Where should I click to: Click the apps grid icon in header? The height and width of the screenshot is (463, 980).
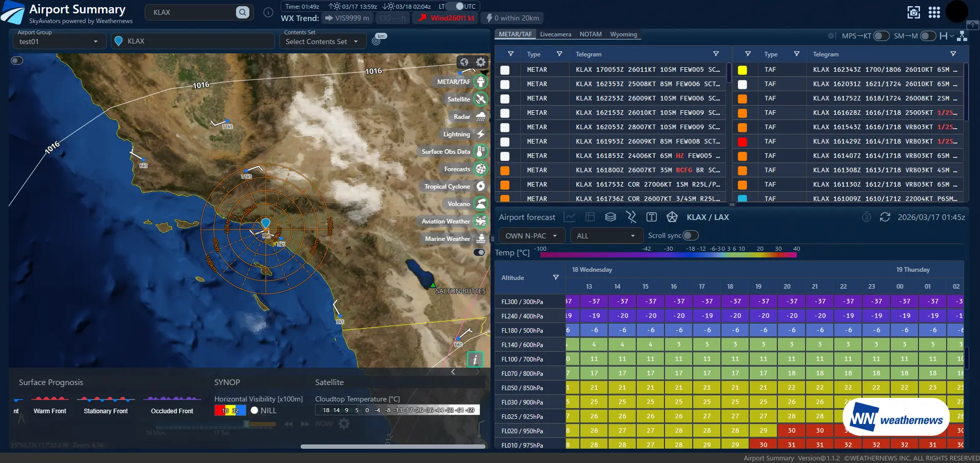click(934, 12)
